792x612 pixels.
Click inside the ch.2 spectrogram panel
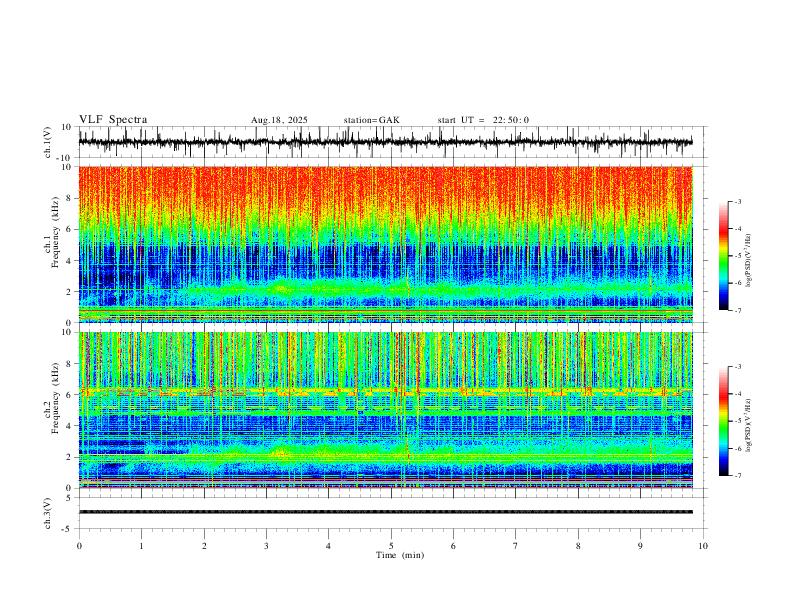click(x=385, y=410)
